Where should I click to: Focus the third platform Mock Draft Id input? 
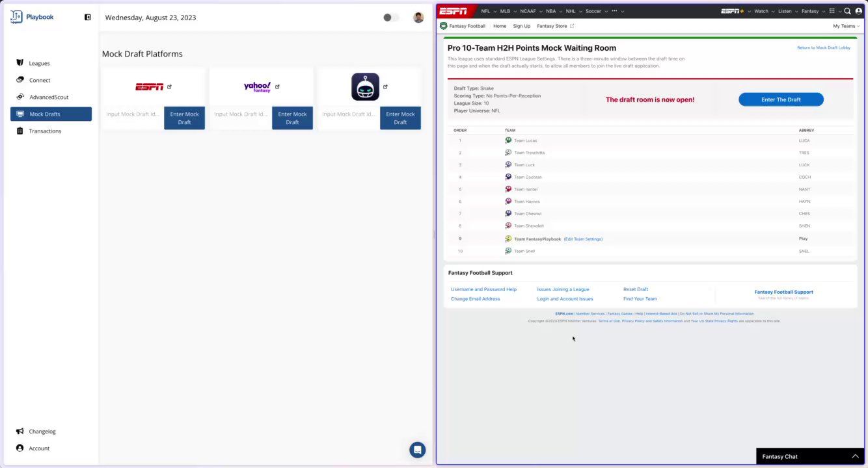[348, 114]
